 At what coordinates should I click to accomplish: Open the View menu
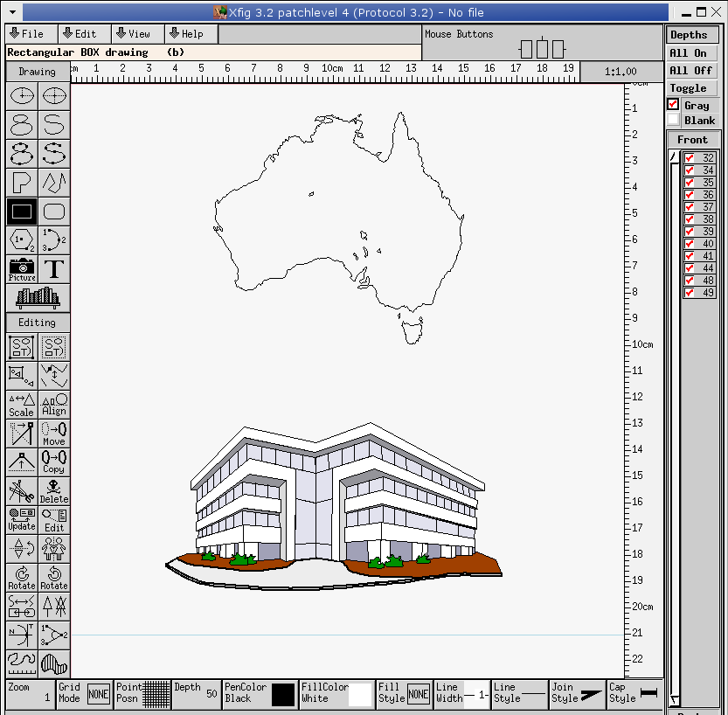click(135, 33)
